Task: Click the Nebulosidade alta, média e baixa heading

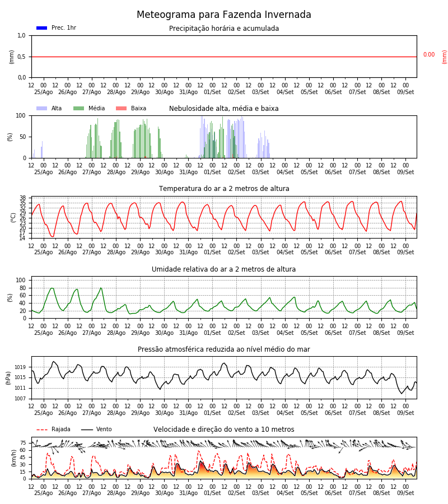Action: click(x=224, y=109)
